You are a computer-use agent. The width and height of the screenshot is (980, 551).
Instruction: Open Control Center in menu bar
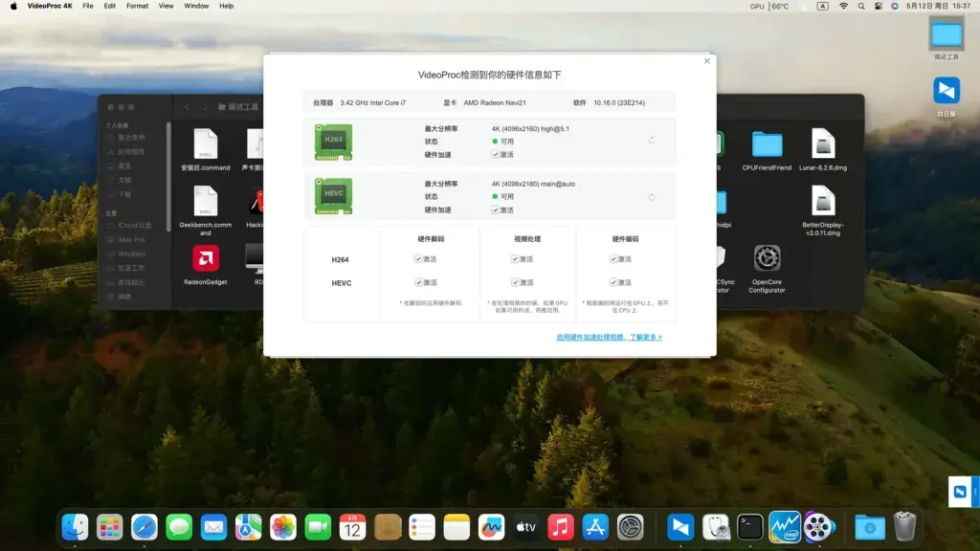click(x=879, y=7)
